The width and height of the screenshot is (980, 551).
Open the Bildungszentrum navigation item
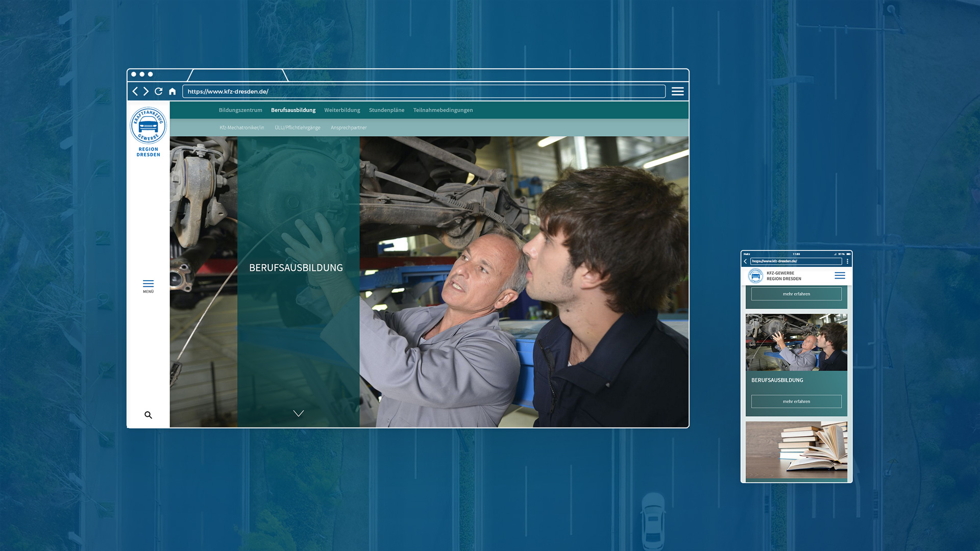click(240, 110)
